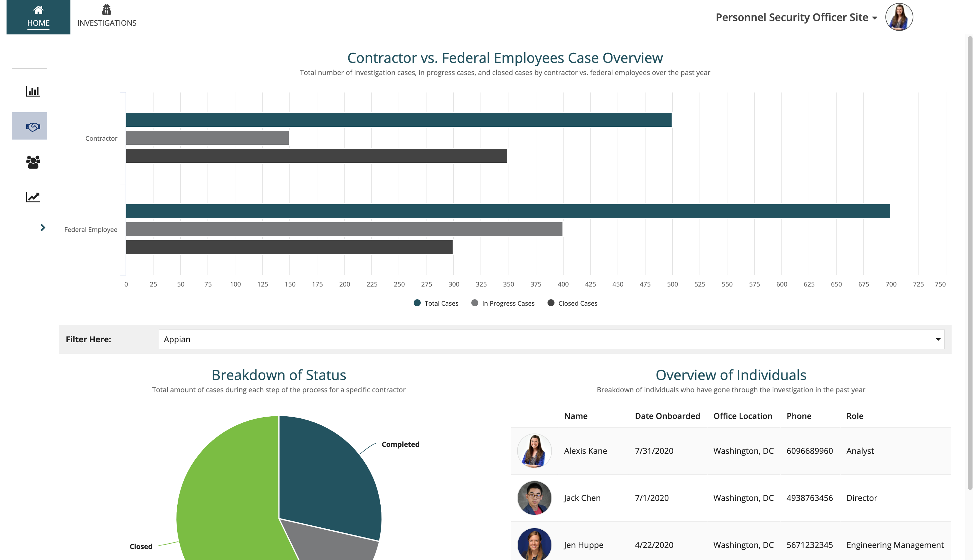973x560 pixels.
Task: Switch to the INVESTIGATIONS tab
Action: [x=107, y=17]
